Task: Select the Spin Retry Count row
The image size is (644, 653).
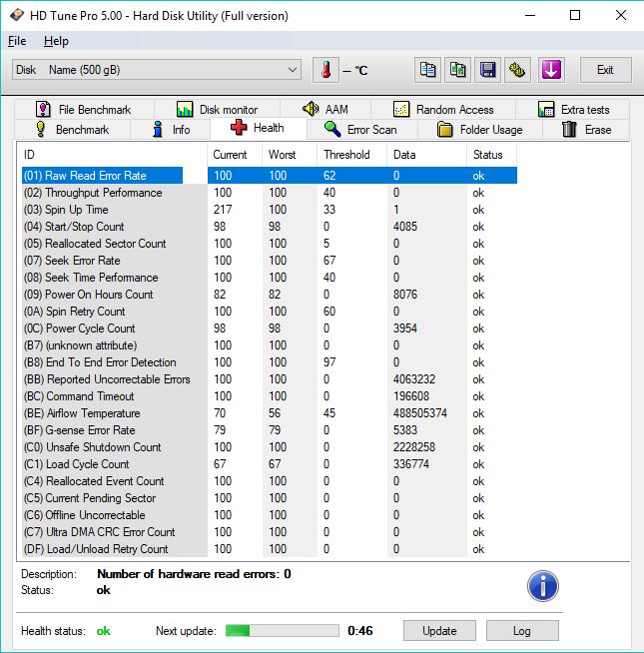Action: [270, 312]
